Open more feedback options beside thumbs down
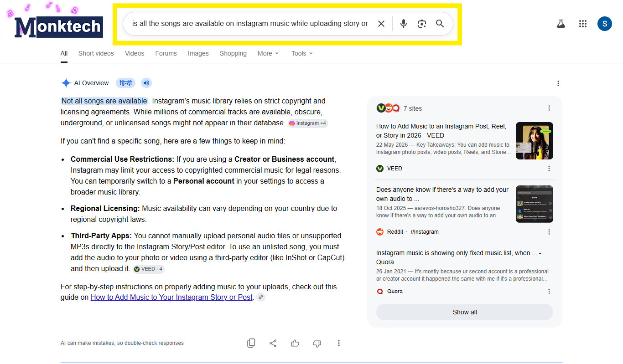The width and height of the screenshot is (623, 364). point(339,343)
